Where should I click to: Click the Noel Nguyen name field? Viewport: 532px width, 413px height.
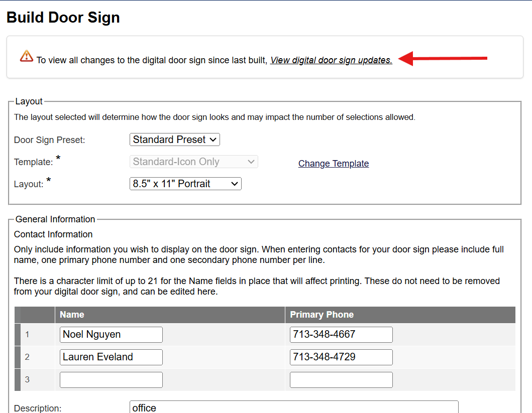coord(112,335)
